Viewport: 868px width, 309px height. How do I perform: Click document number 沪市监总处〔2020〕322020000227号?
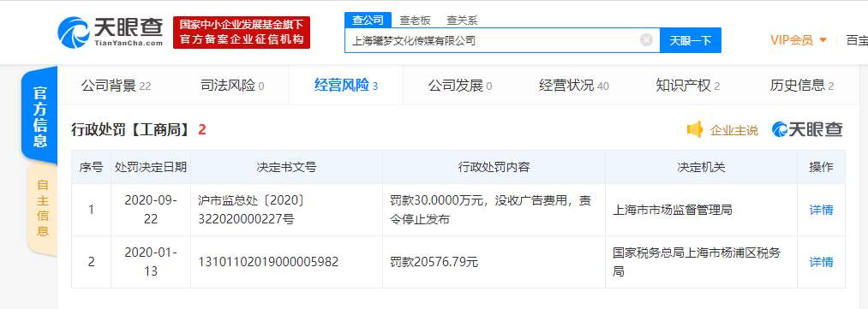click(x=252, y=210)
